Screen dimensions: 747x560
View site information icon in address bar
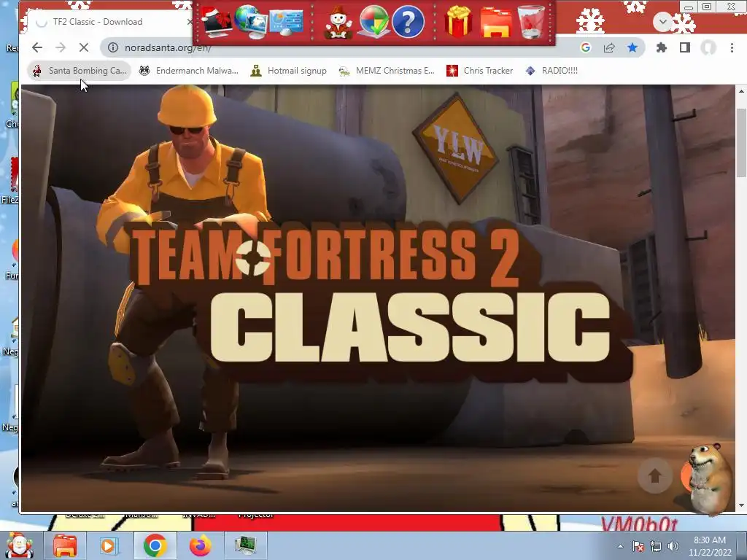(113, 47)
